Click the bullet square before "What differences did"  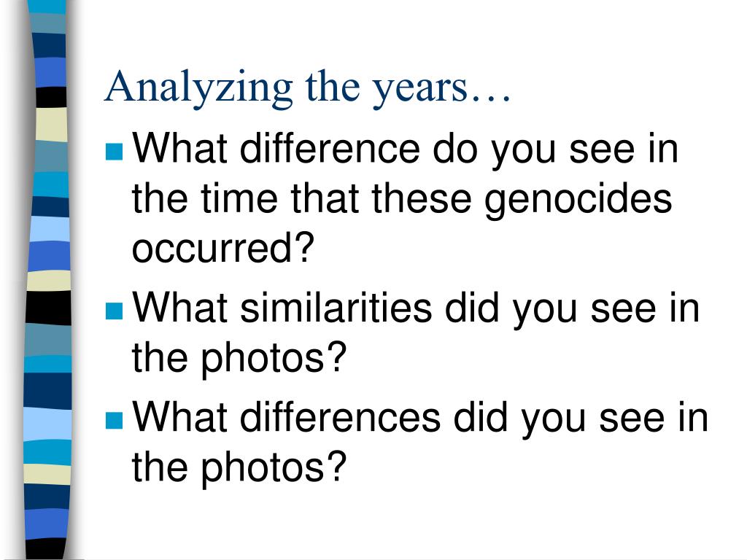115,421
